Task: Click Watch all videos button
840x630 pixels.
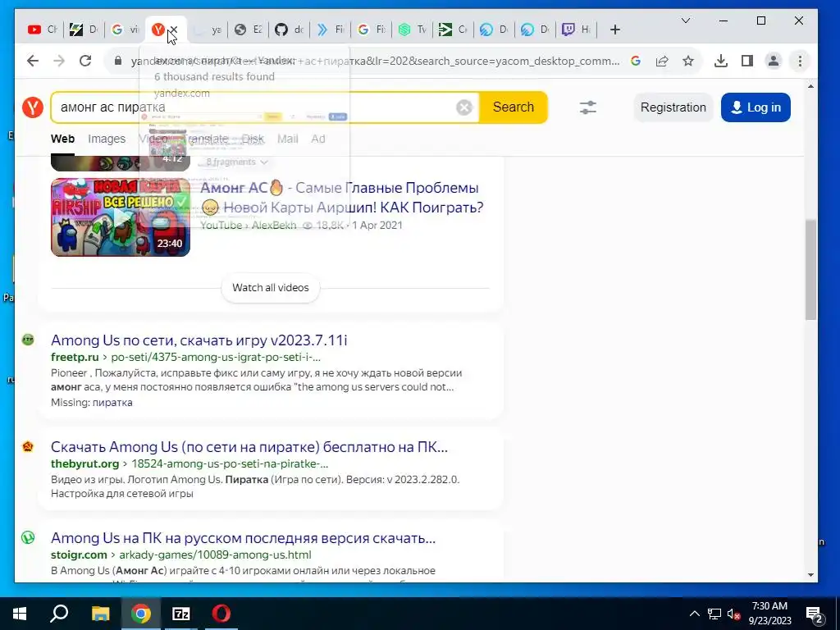Action: pyautogui.click(x=271, y=288)
